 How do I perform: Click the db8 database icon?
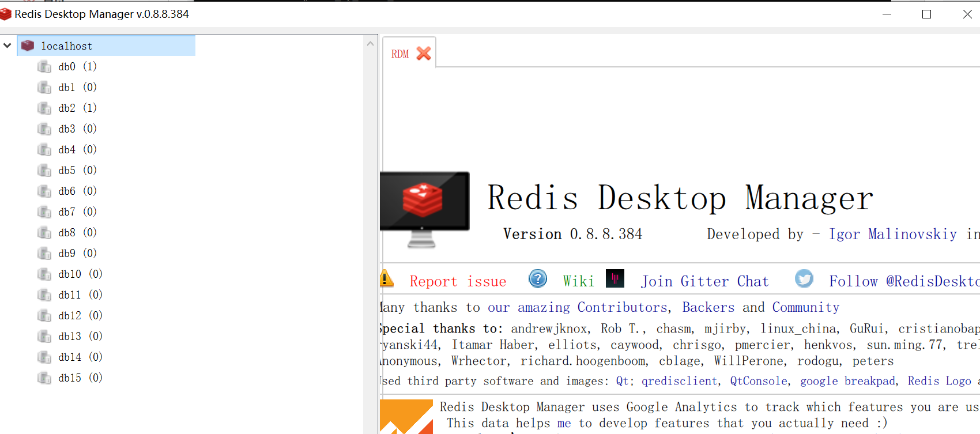pos(44,232)
